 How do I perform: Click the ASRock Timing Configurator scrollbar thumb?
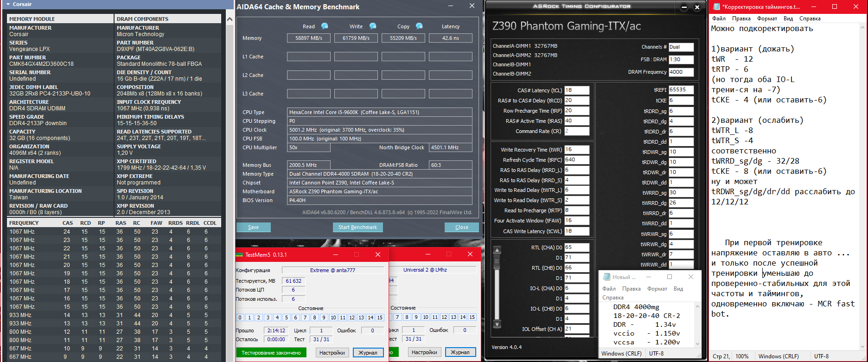tap(497, 261)
